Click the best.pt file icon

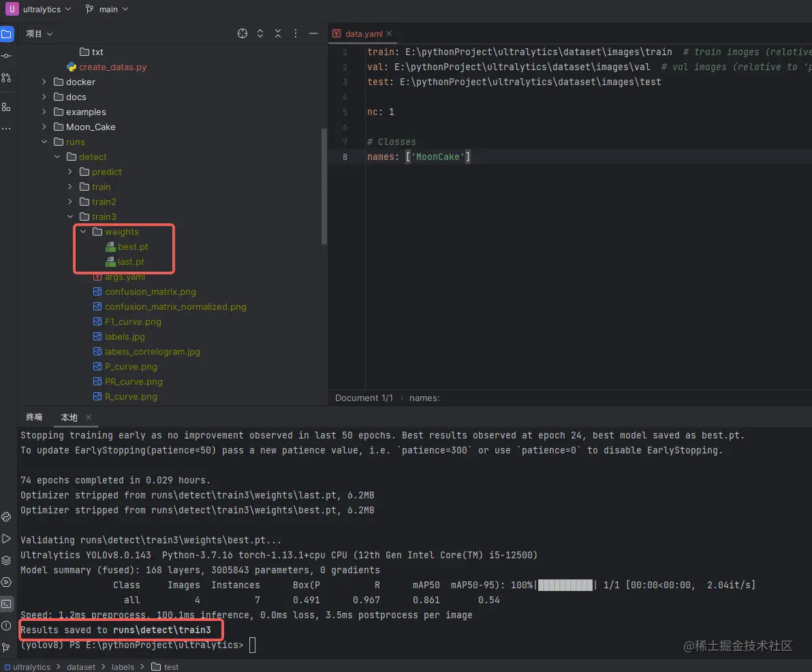[110, 247]
